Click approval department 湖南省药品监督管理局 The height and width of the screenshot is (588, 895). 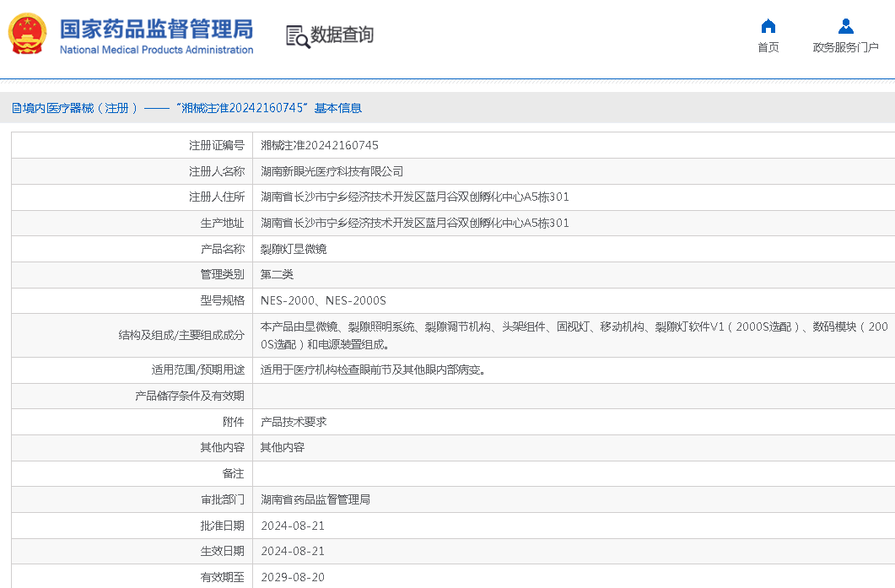point(315,499)
